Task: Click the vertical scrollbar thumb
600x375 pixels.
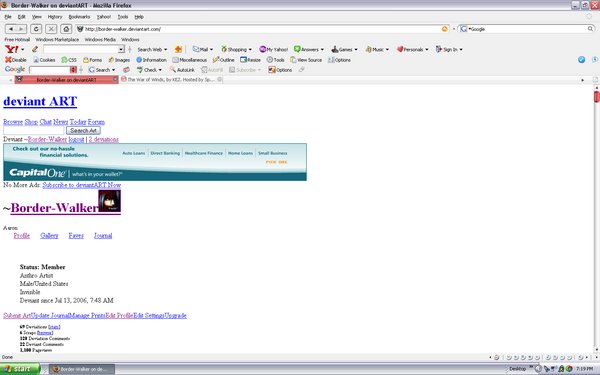Action: (x=597, y=96)
